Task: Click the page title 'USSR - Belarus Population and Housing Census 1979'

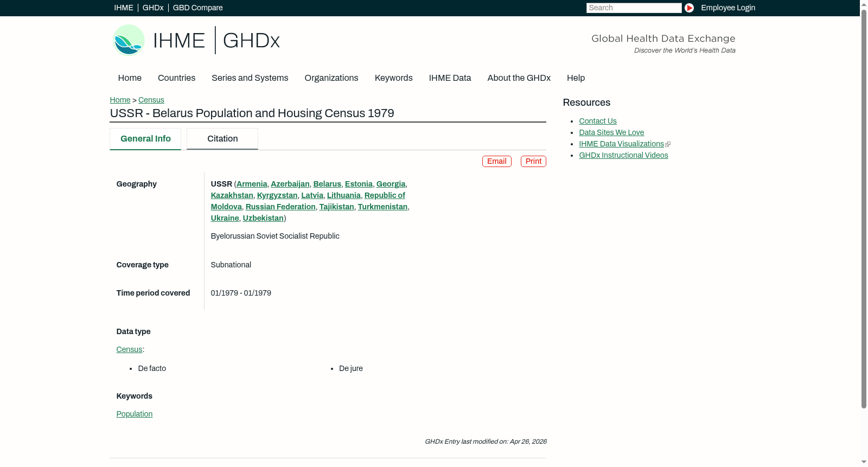Action: click(252, 113)
